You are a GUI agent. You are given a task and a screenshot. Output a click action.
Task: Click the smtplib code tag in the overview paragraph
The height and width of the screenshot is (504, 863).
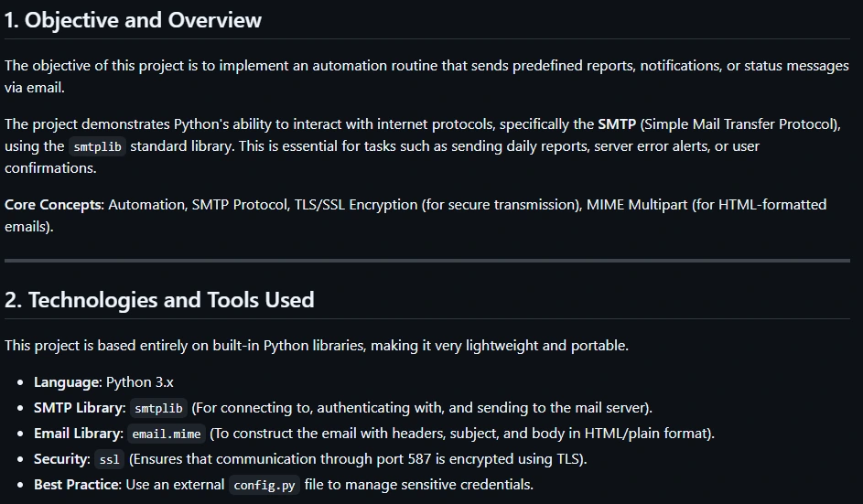[97, 146]
